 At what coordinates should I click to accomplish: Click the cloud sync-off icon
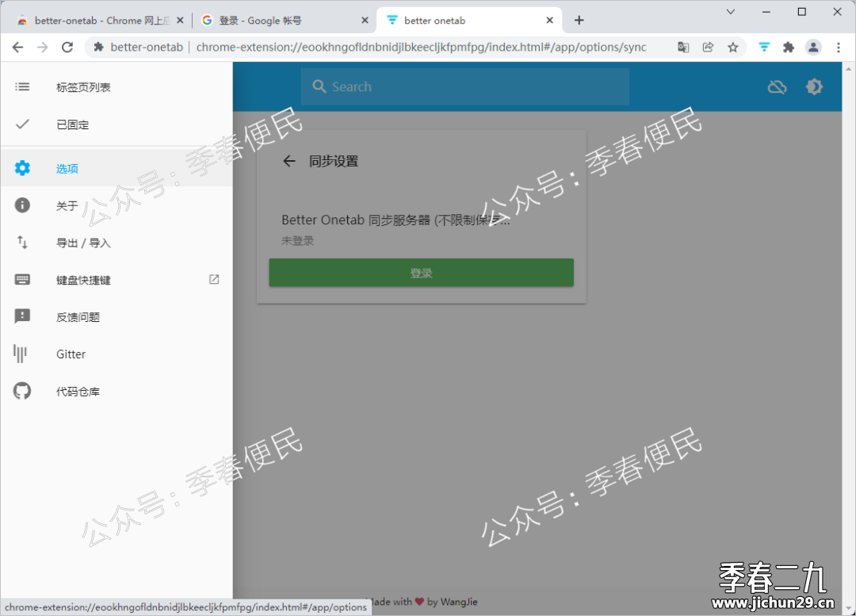(x=777, y=87)
